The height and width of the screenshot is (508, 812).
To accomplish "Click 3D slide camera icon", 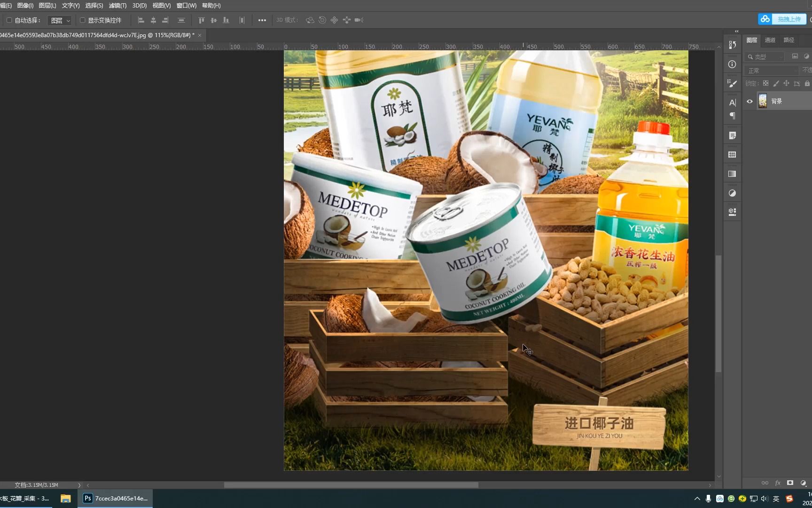I will tap(347, 20).
